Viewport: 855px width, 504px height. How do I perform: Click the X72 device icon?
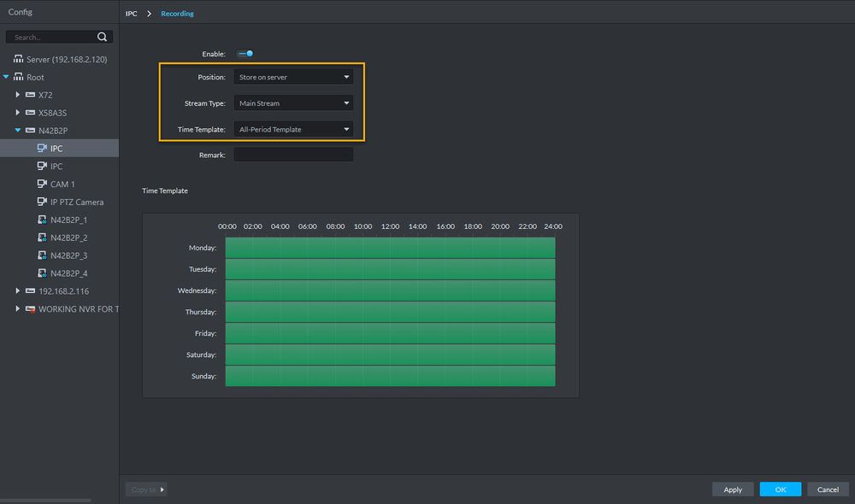[30, 95]
